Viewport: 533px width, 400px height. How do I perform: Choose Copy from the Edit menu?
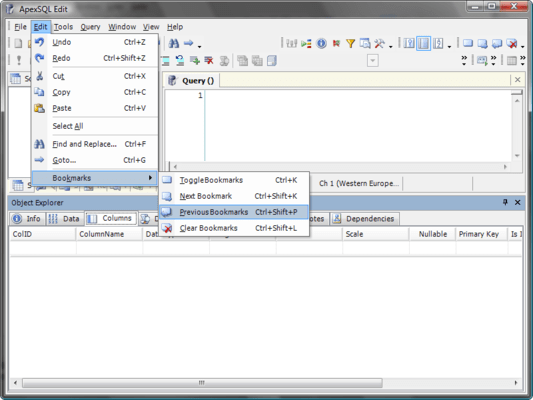point(95,92)
